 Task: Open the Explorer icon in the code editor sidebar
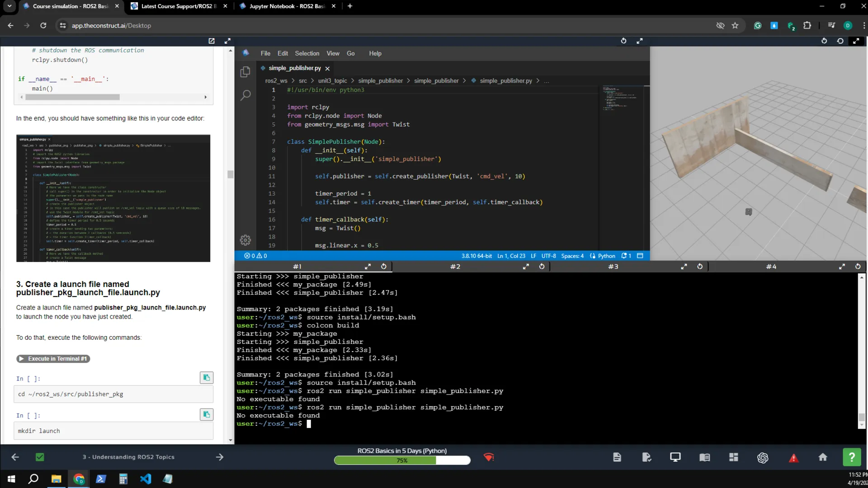tap(245, 71)
